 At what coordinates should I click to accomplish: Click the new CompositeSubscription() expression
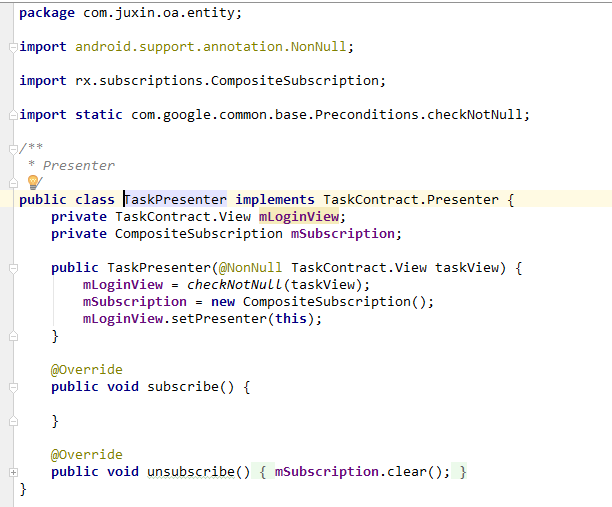(x=322, y=302)
